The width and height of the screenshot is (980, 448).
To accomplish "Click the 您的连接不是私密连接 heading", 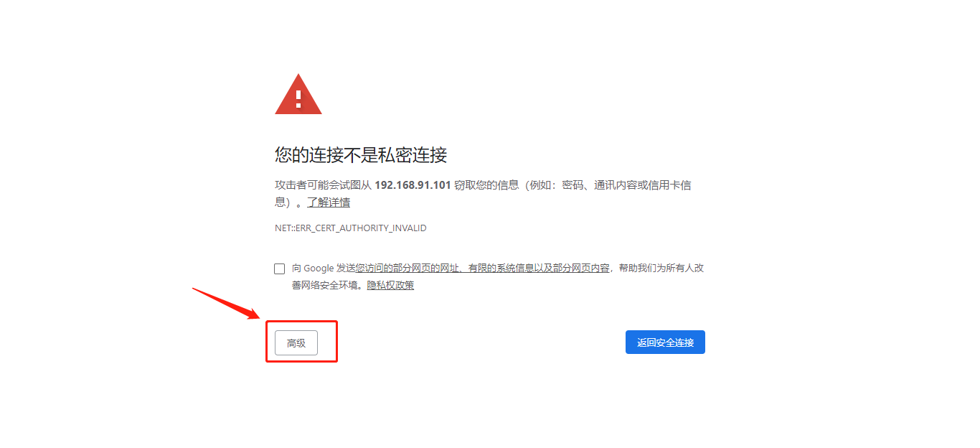I will click(361, 154).
